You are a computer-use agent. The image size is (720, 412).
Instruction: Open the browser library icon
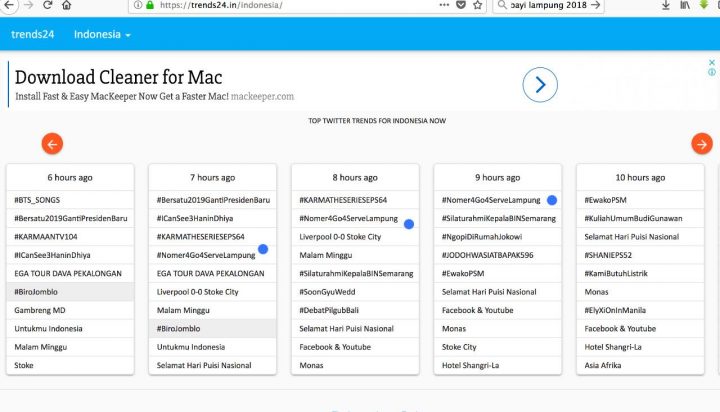[685, 5]
